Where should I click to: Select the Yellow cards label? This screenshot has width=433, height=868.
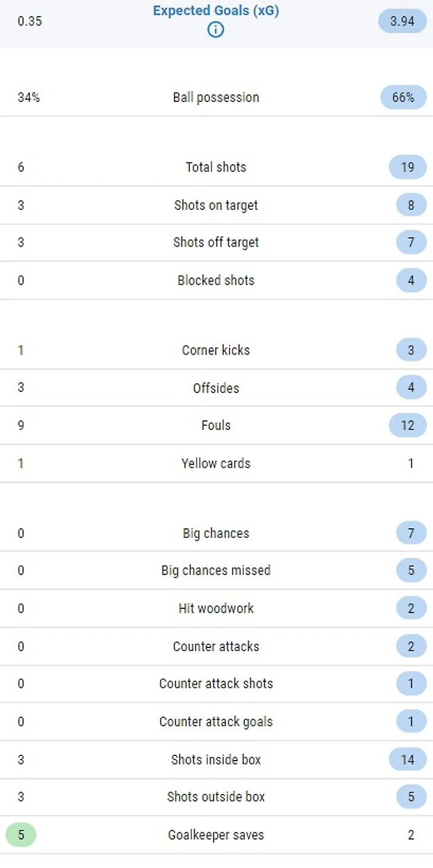click(x=216, y=463)
